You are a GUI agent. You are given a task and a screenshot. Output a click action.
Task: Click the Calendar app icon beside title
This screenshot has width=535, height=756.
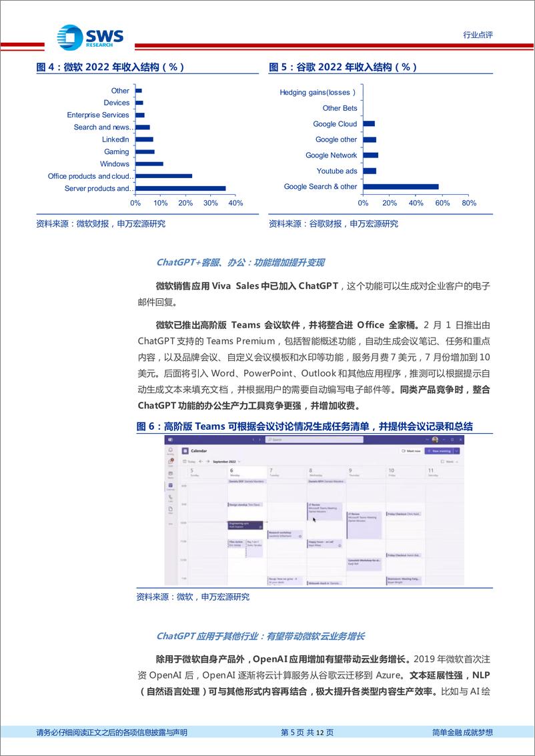(x=185, y=451)
